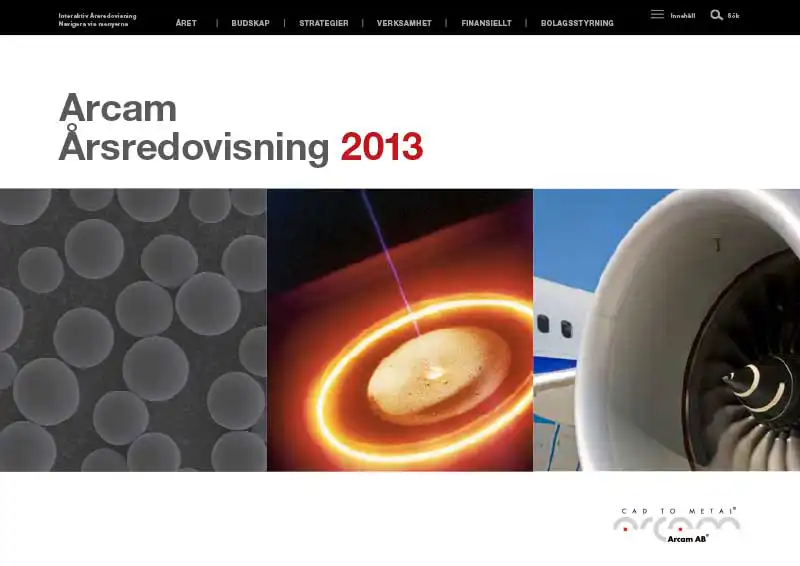
Task: Click the magnifying glass search icon
Action: pos(716,15)
